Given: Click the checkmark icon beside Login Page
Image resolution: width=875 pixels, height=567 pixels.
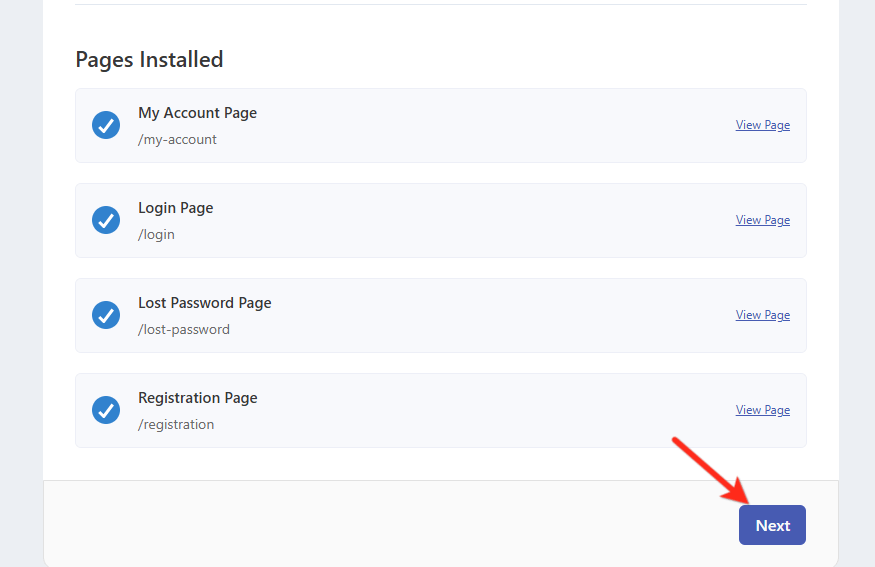Looking at the screenshot, I should coord(106,220).
